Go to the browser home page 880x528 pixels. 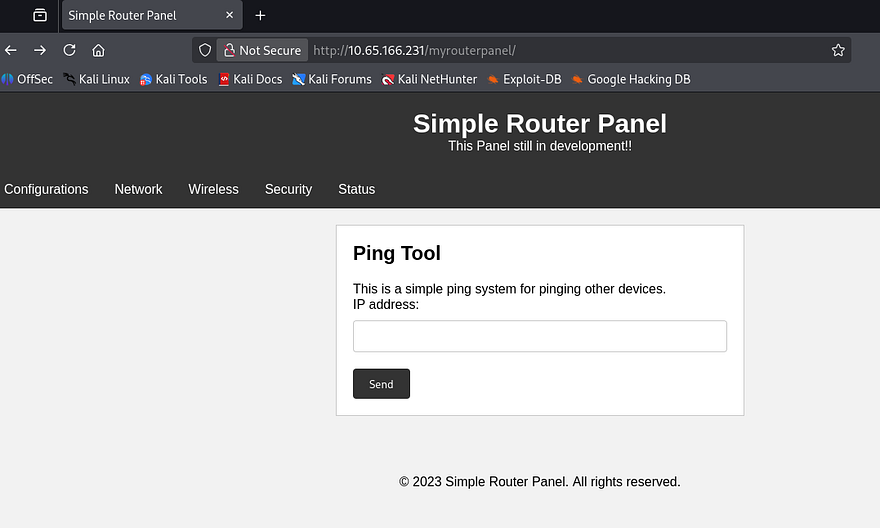click(x=98, y=50)
